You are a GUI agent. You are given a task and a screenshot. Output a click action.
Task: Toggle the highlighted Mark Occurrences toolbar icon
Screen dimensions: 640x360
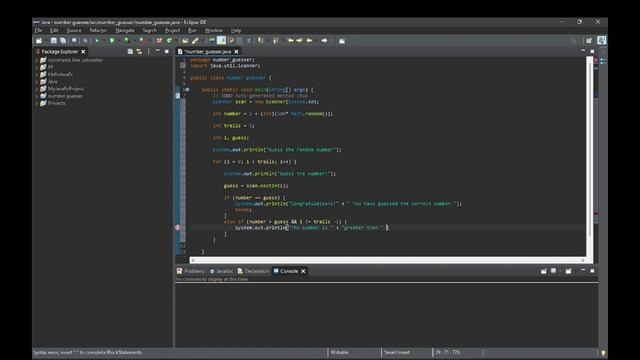[x=221, y=40]
